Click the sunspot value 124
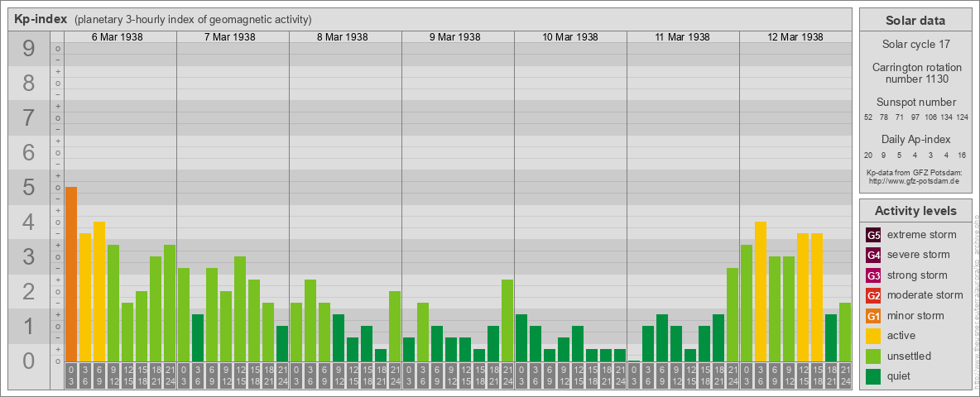 (963, 117)
